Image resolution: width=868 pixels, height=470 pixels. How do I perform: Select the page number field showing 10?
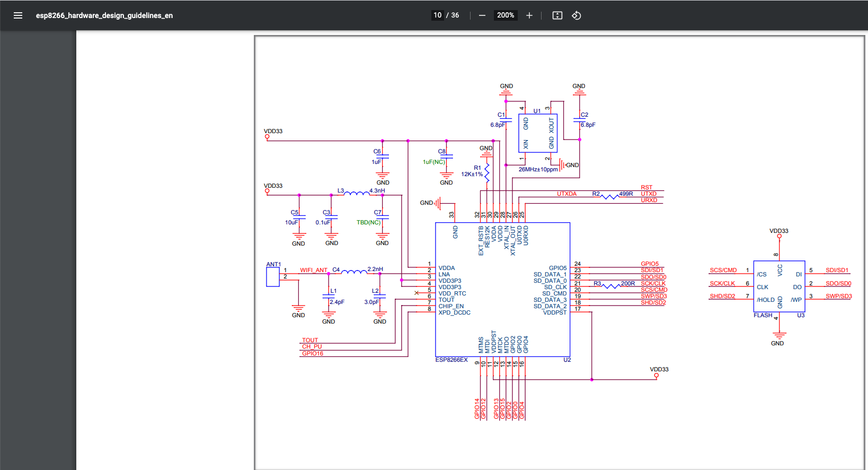pyautogui.click(x=438, y=15)
